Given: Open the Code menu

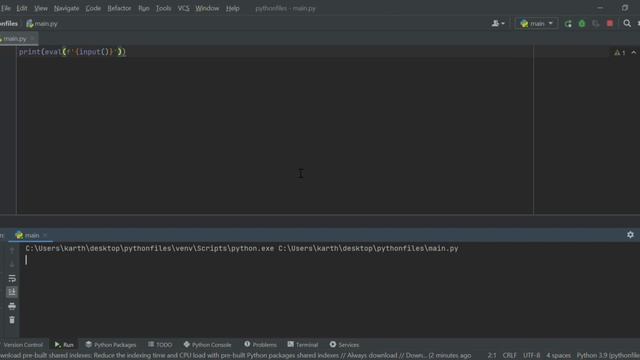Looking at the screenshot, I should point(93,8).
